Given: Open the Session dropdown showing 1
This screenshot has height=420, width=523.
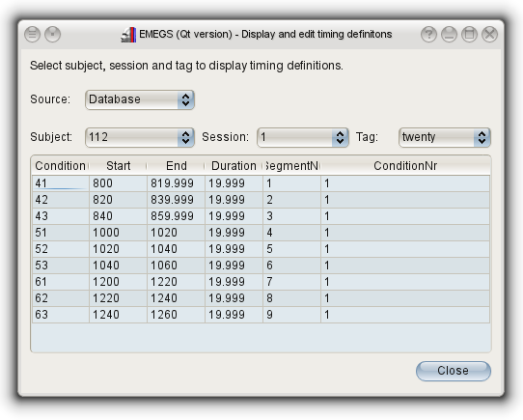Looking at the screenshot, I should [x=303, y=137].
